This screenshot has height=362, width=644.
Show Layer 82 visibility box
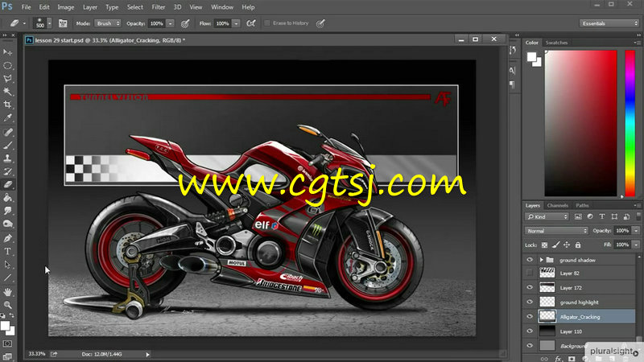pos(530,273)
